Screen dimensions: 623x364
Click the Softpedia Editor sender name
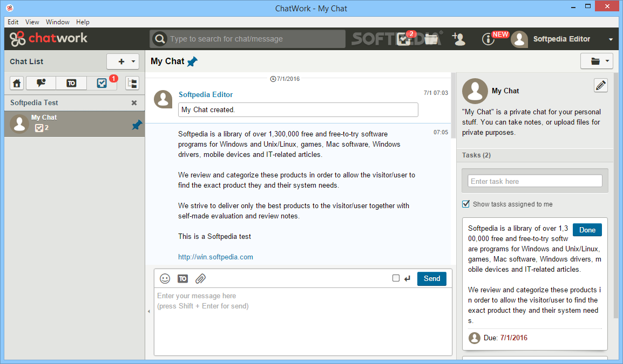205,94
